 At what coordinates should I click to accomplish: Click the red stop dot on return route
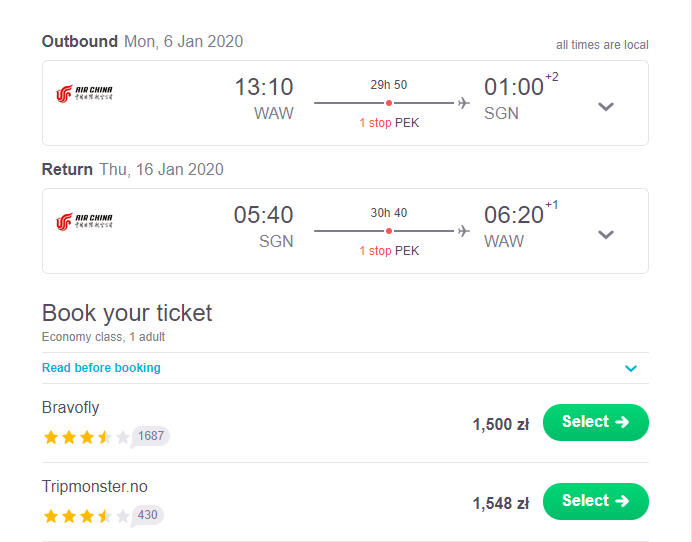point(389,231)
